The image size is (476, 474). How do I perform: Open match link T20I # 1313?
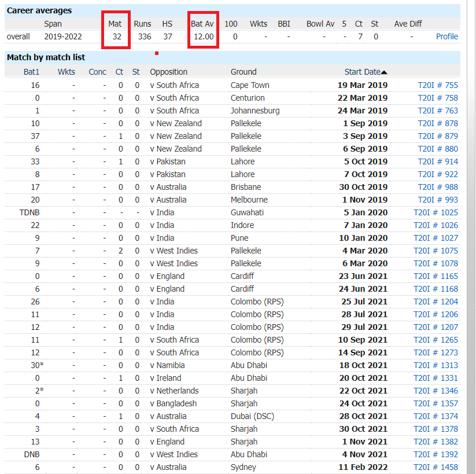pyautogui.click(x=436, y=366)
